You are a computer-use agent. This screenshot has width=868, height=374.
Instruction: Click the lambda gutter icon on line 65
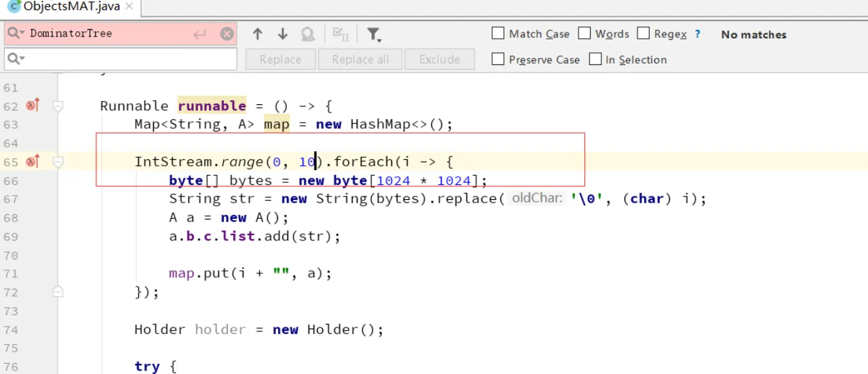point(33,161)
